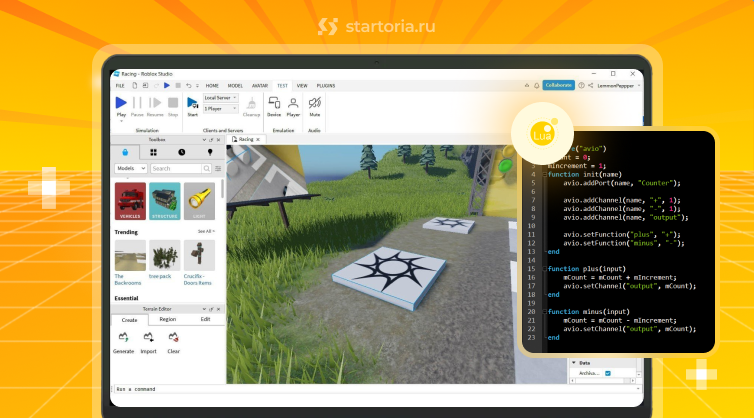Click the quick access Stop square icon
The image size is (754, 418).
click(x=178, y=86)
